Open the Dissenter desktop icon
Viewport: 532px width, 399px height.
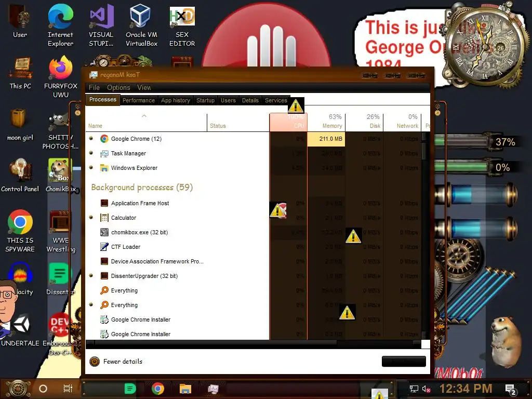pos(60,279)
